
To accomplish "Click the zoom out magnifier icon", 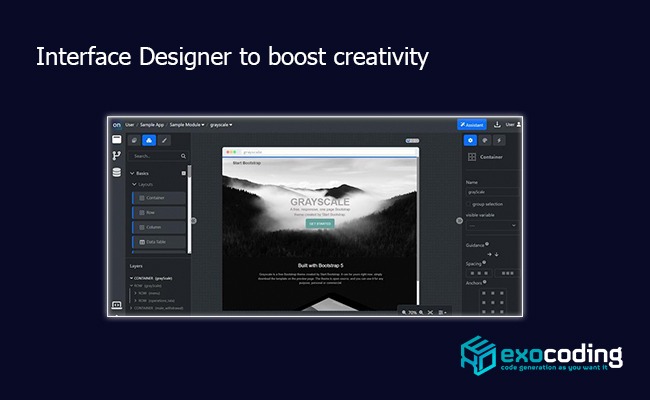I will point(404,313).
